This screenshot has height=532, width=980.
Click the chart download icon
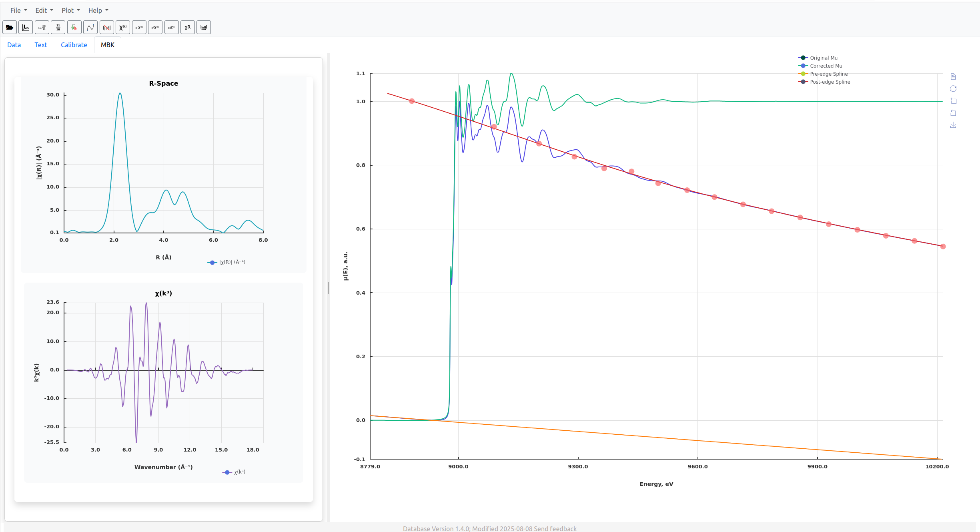coord(953,125)
